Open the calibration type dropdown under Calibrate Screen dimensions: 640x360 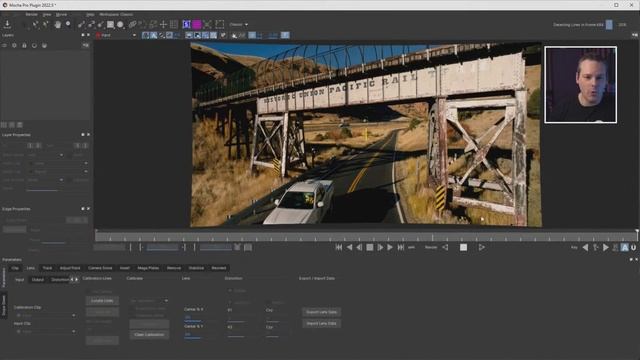(x=149, y=301)
